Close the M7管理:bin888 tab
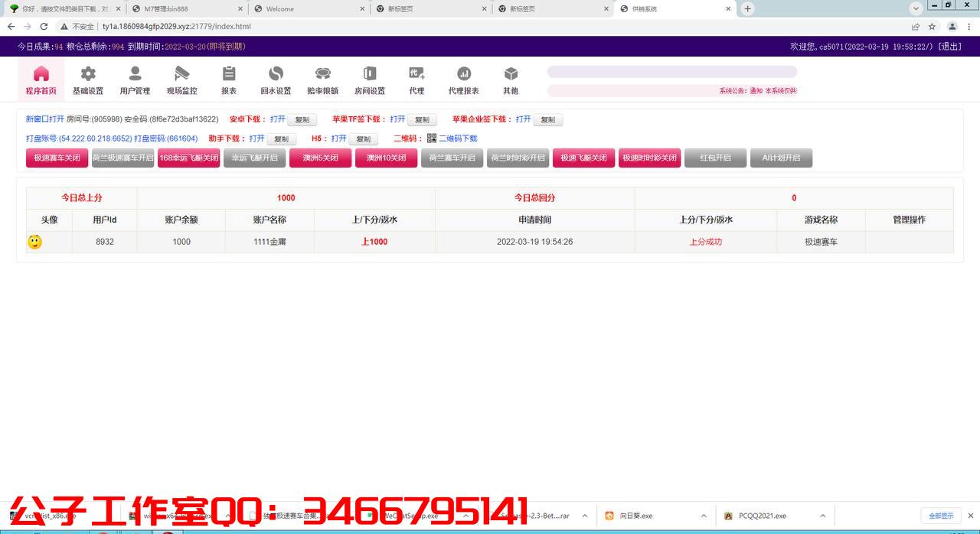This screenshot has height=534, width=980. click(241, 9)
